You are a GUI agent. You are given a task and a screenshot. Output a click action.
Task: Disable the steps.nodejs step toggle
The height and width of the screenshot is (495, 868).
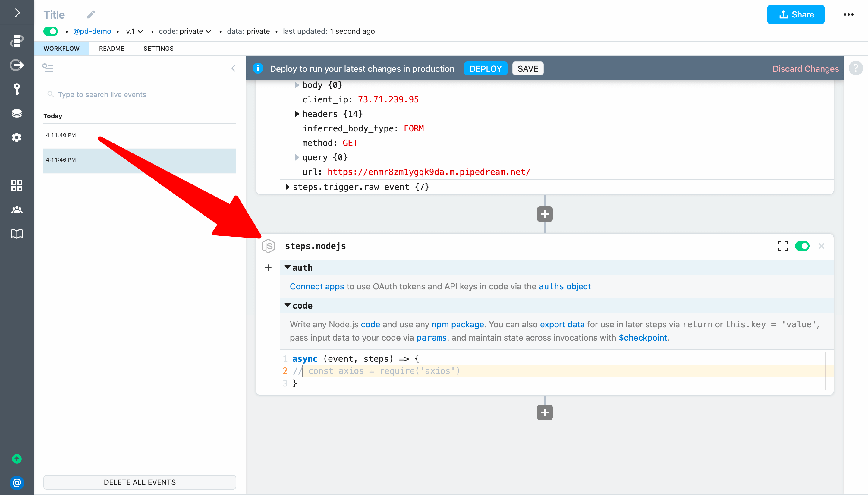tap(802, 246)
